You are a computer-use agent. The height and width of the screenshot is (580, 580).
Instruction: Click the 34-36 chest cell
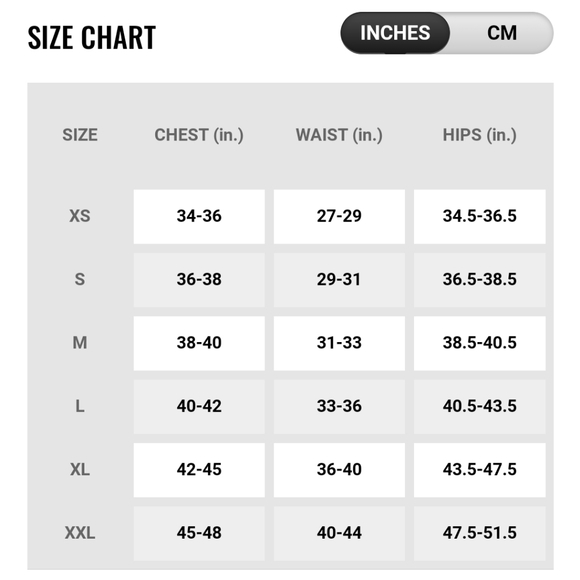pos(199,217)
